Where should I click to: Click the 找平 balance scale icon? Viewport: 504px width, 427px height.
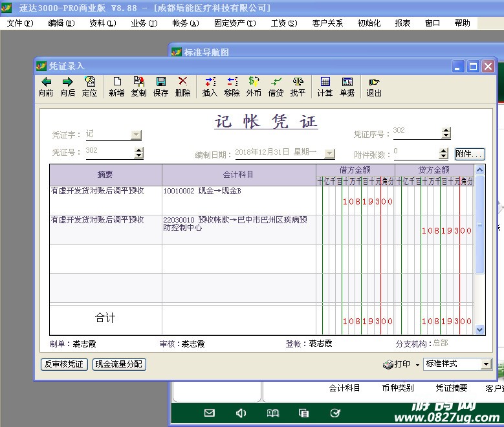298,82
